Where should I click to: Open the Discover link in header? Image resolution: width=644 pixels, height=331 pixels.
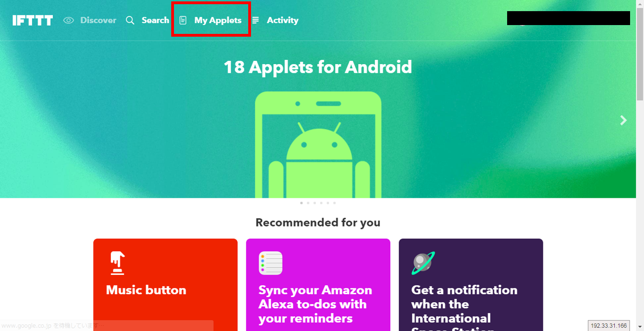click(x=98, y=20)
